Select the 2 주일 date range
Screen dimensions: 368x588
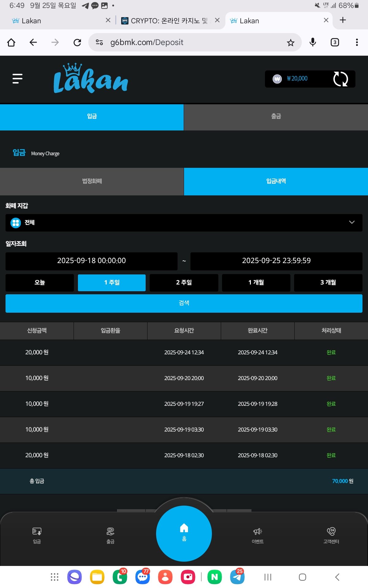point(184,282)
